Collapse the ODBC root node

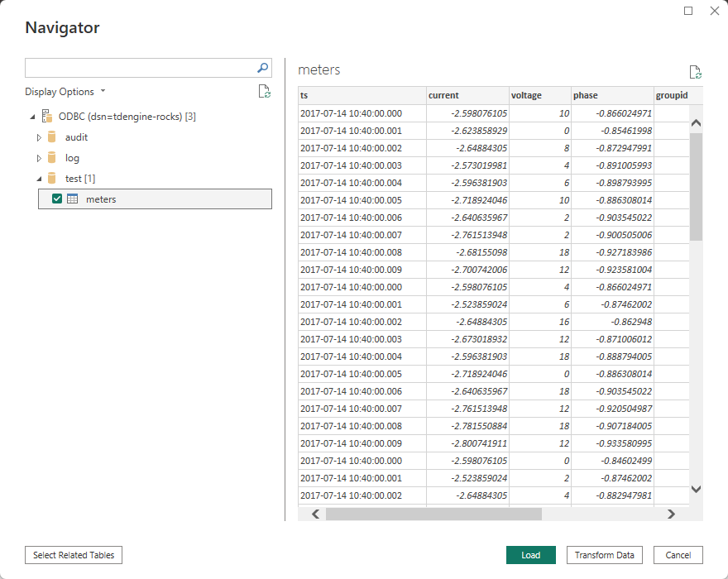coord(32,117)
